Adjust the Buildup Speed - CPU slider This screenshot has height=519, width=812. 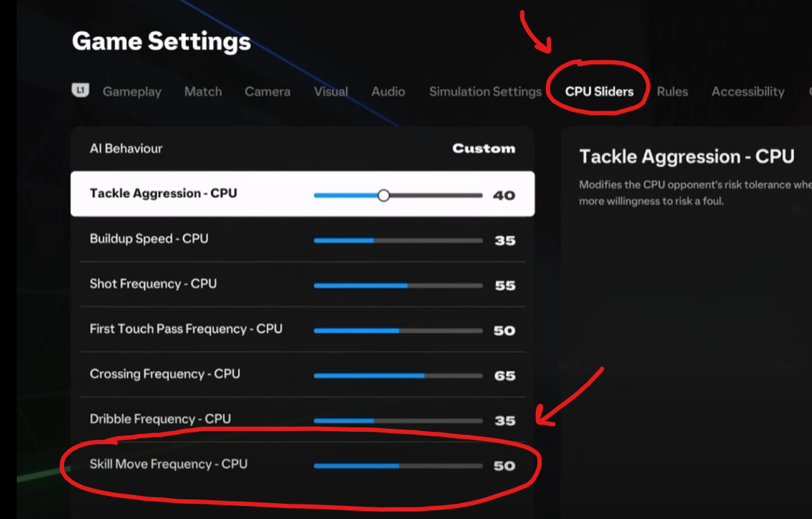click(398, 241)
